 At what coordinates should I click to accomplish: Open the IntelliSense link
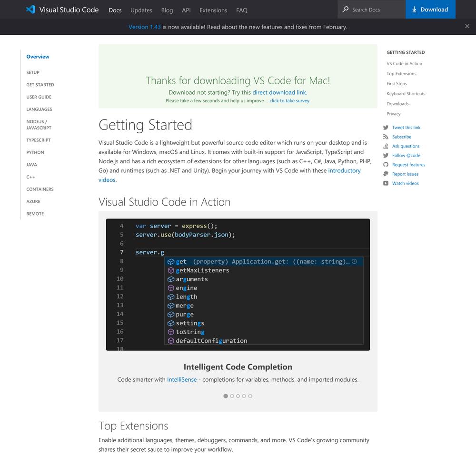tap(182, 380)
